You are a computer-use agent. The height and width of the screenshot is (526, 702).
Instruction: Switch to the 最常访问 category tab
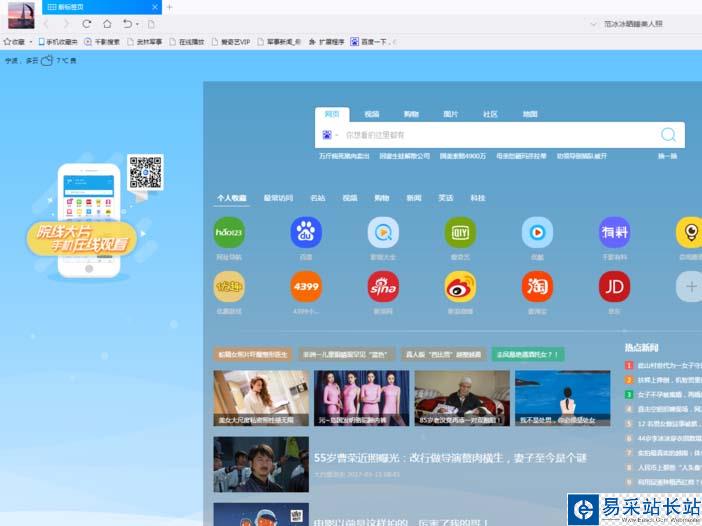(278, 198)
